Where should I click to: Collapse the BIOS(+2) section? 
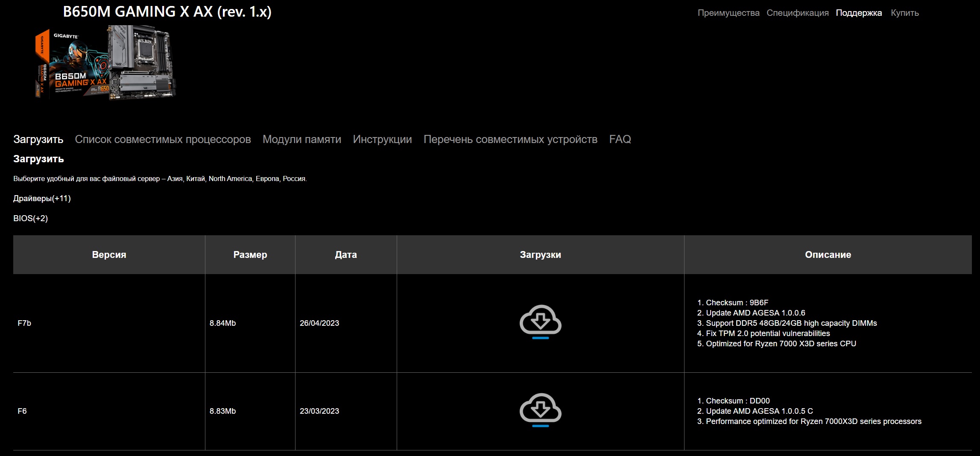coord(30,218)
